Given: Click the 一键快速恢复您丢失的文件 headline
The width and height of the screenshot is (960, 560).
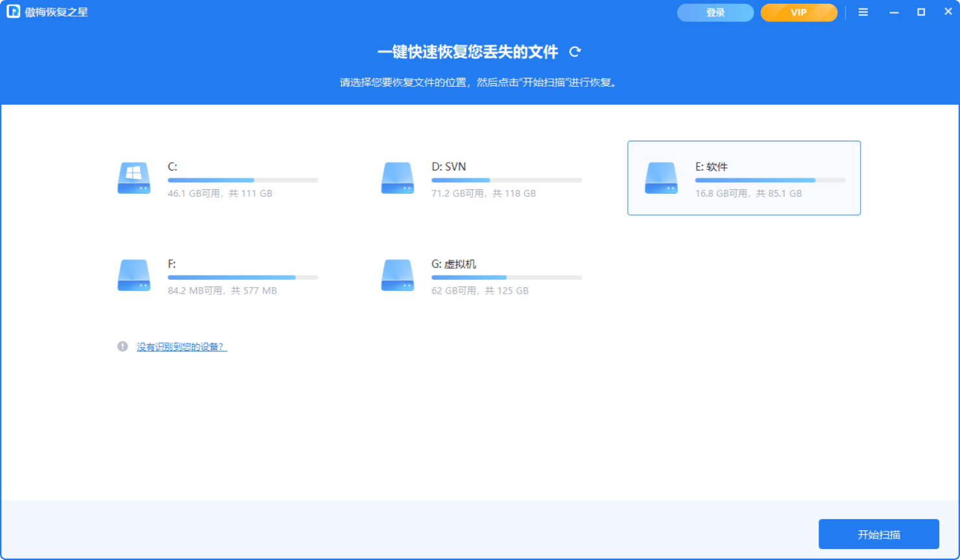Looking at the screenshot, I should click(468, 52).
